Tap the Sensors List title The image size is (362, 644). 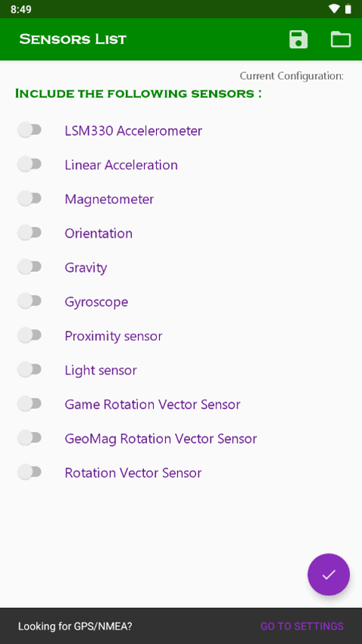pyautogui.click(x=73, y=39)
